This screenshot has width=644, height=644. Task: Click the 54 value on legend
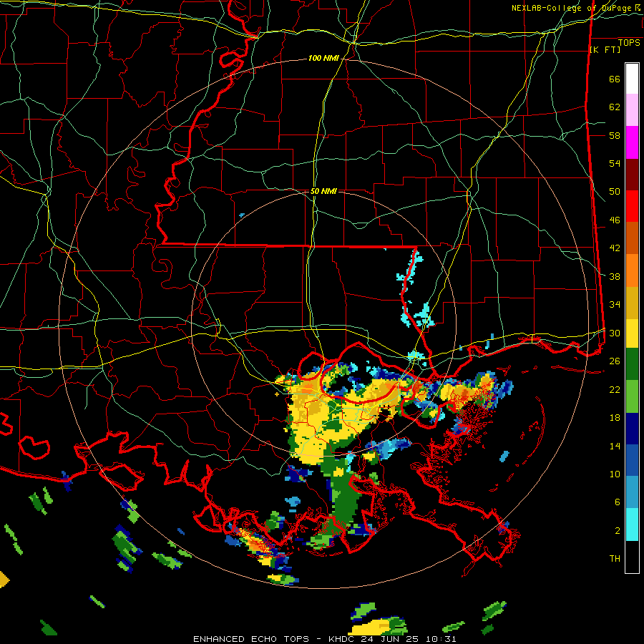coord(615,163)
